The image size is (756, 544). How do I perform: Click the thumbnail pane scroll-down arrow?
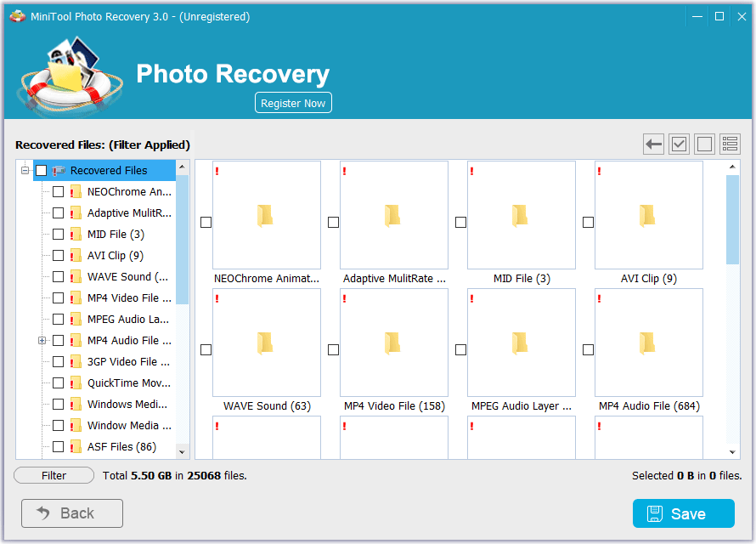click(732, 452)
